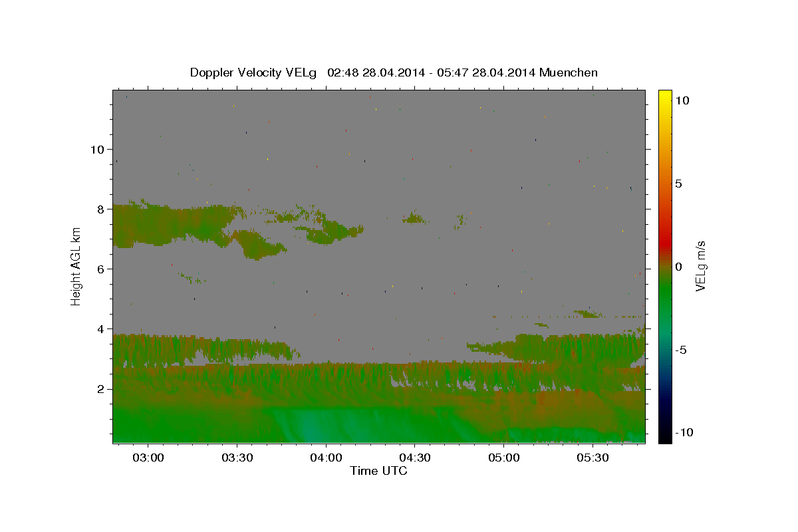
Task: Click the colorbar label '-5'
Action: 680,350
